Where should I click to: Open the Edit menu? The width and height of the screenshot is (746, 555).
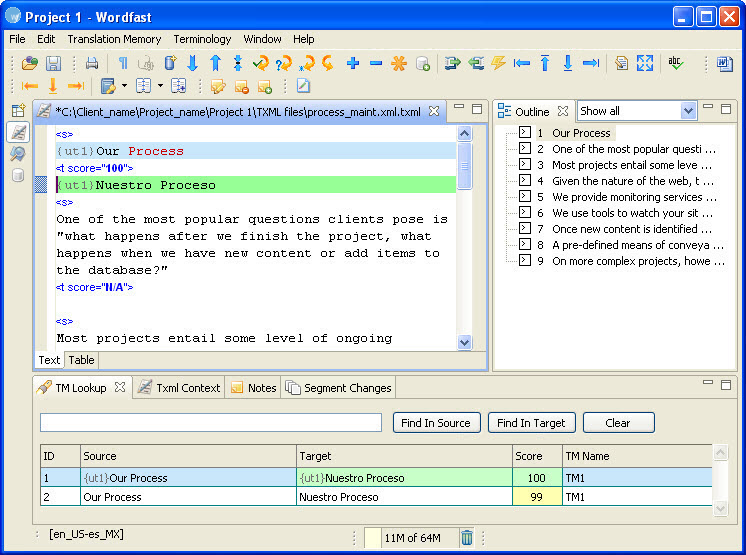(x=46, y=39)
